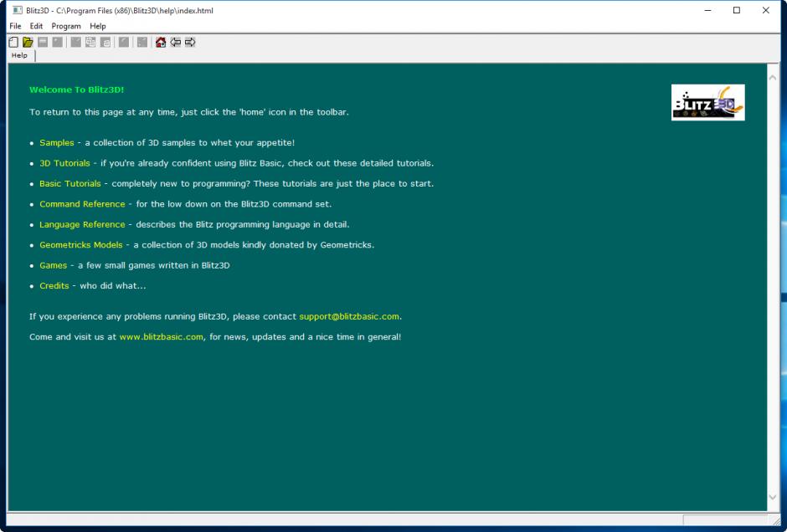
Task: Open the Basic Tutorials link
Action: click(x=70, y=183)
